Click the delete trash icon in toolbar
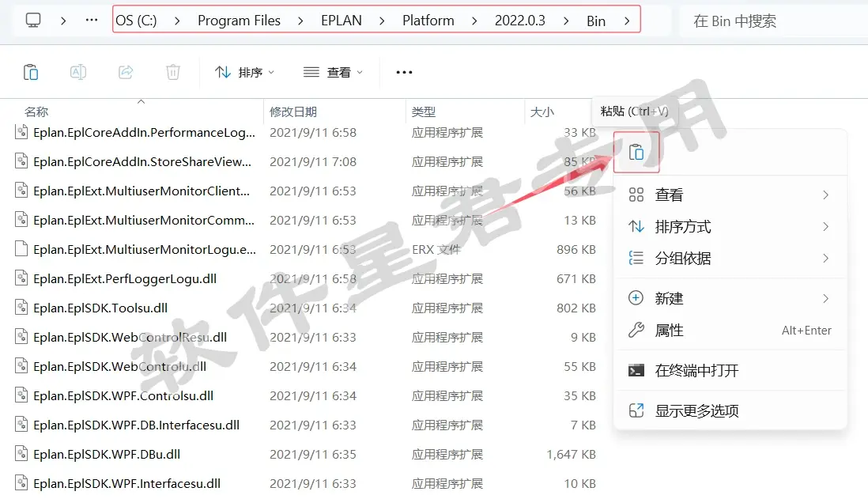Image resolution: width=868 pixels, height=499 pixels. pos(173,72)
